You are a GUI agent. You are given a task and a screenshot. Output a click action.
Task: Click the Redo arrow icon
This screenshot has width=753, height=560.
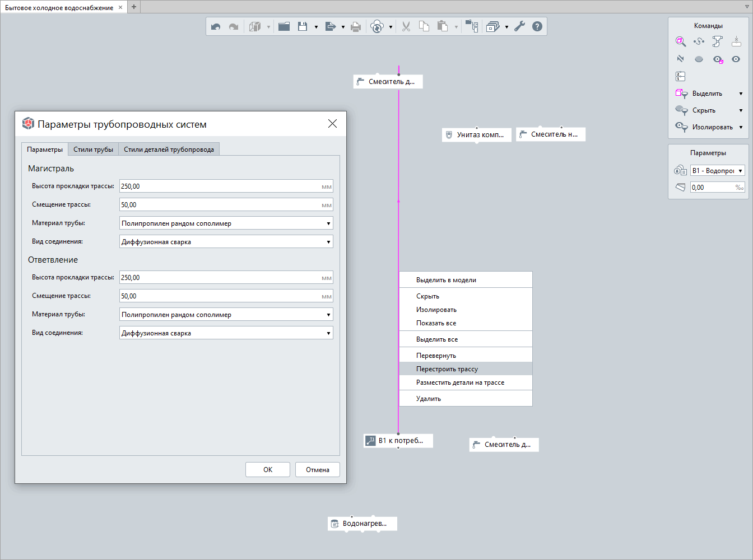(x=234, y=26)
